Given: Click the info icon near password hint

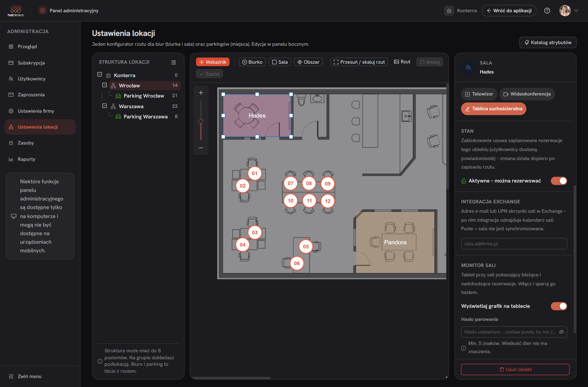Looking at the screenshot, I should pos(463,348).
